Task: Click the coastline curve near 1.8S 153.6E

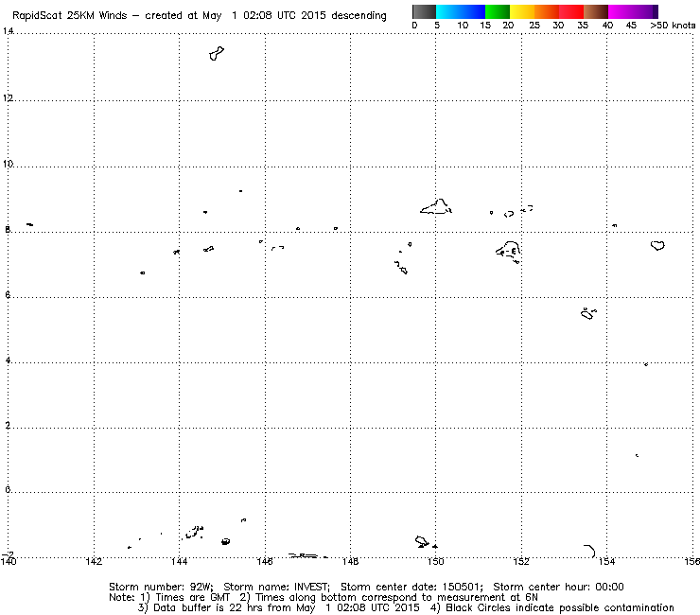Action: (x=589, y=551)
